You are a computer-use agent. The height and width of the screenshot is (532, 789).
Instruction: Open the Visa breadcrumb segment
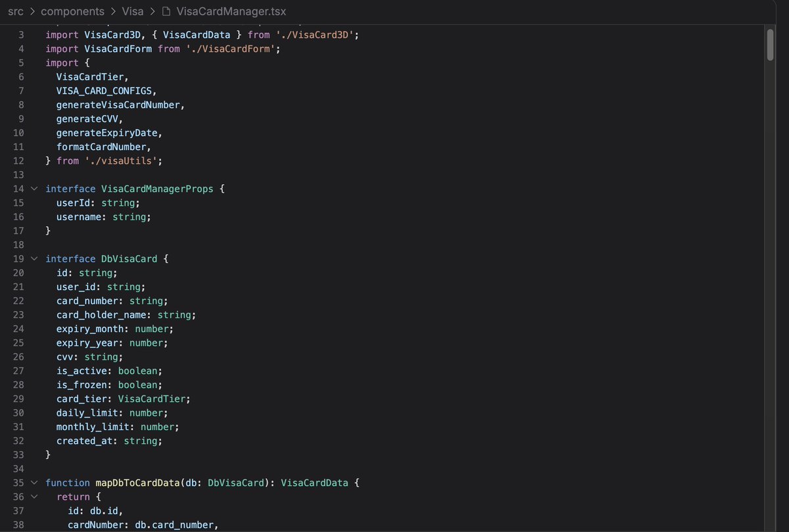[x=133, y=12]
